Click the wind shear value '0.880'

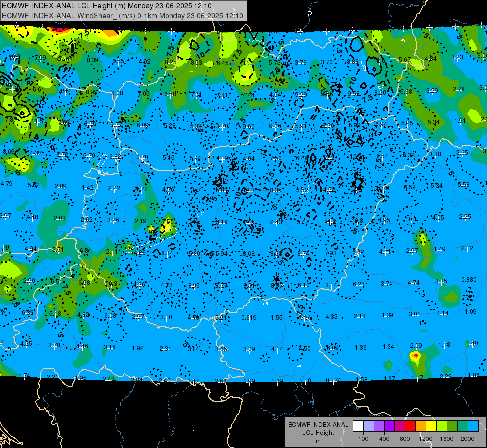tap(469, 279)
